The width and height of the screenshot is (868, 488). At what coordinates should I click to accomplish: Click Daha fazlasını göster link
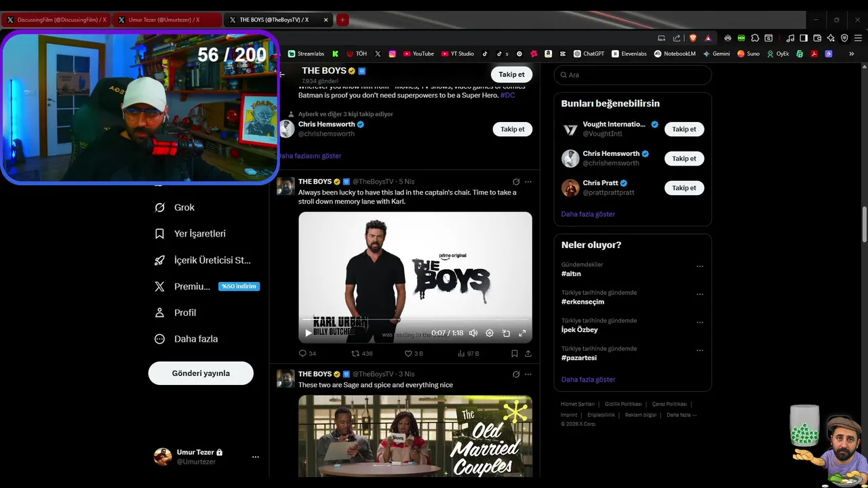pos(311,156)
